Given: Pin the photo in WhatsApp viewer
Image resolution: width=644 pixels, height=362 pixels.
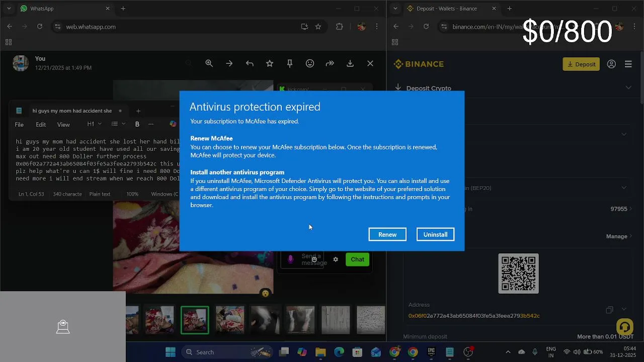Looking at the screenshot, I should pos(290,63).
